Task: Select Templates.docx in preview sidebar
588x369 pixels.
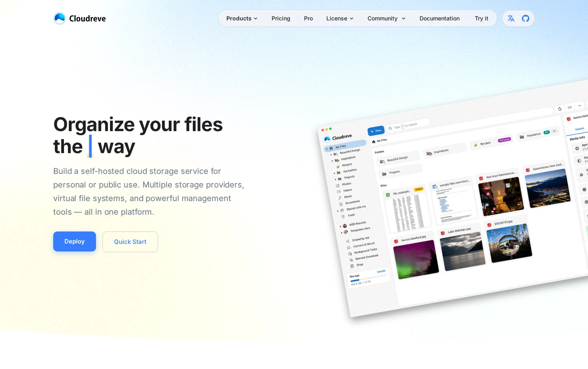Action: click(x=360, y=229)
